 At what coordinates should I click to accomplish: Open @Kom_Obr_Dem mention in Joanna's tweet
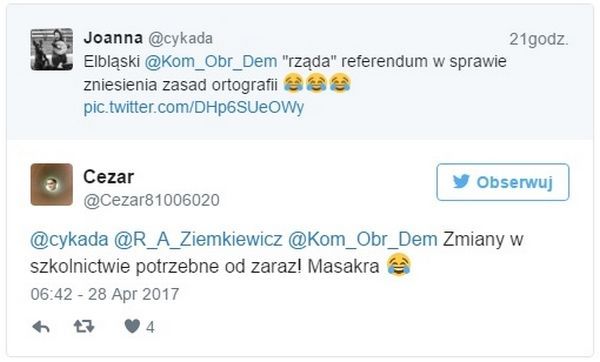[x=211, y=62]
